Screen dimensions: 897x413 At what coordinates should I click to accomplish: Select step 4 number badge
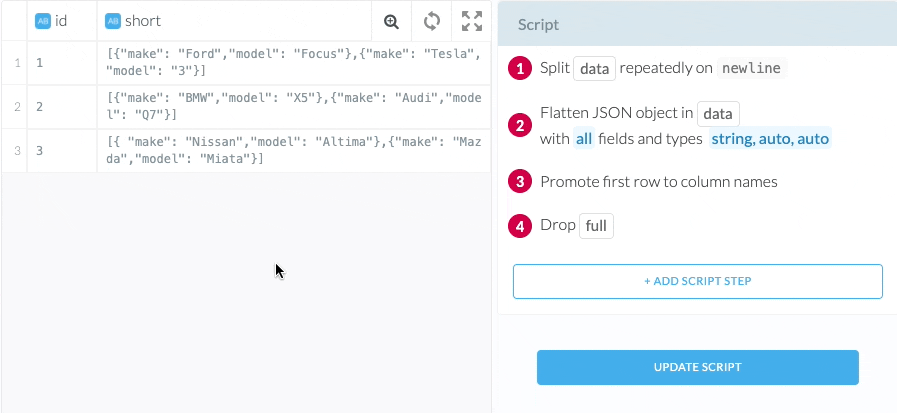[x=520, y=225]
